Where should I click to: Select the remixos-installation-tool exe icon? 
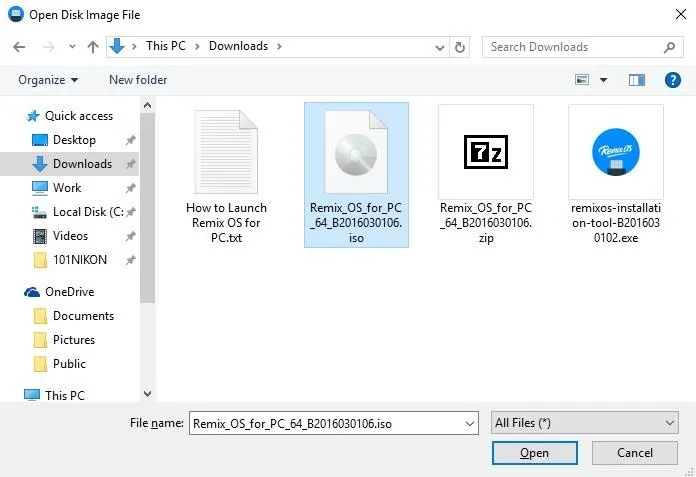click(616, 152)
